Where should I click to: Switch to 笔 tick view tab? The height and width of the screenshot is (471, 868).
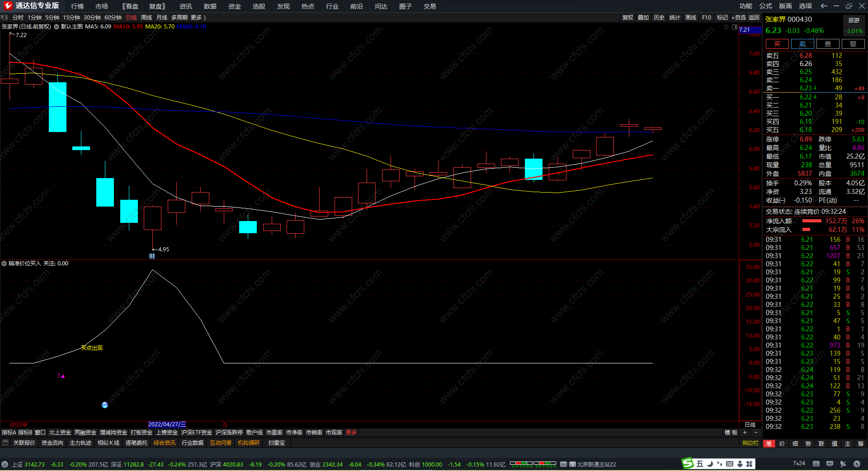coord(769,443)
